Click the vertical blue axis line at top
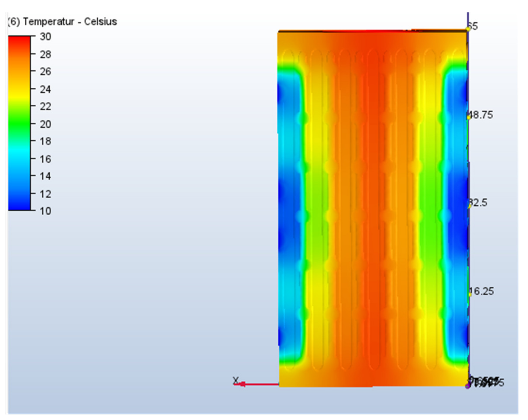Image resolution: width=528 pixels, height=420 pixels. tap(468, 18)
